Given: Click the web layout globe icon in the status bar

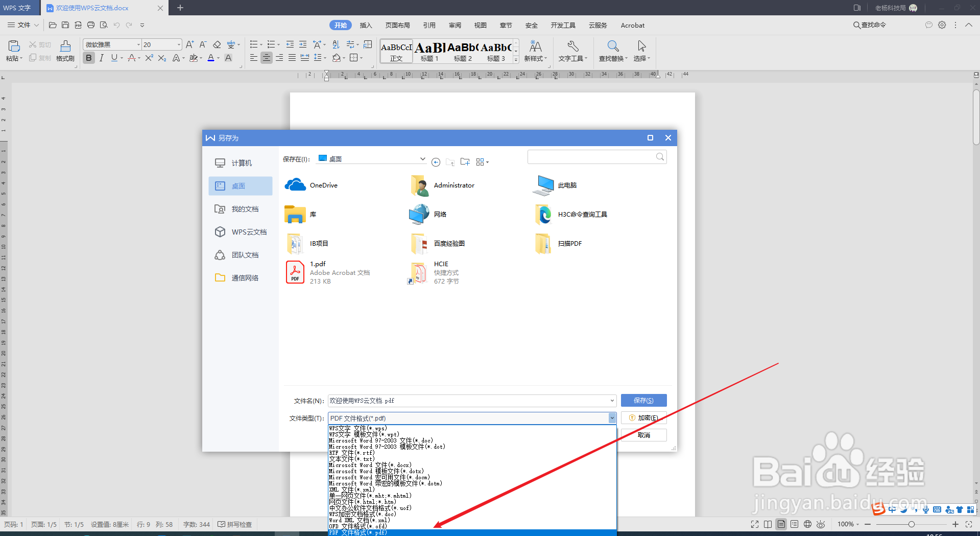Looking at the screenshot, I should [807, 524].
